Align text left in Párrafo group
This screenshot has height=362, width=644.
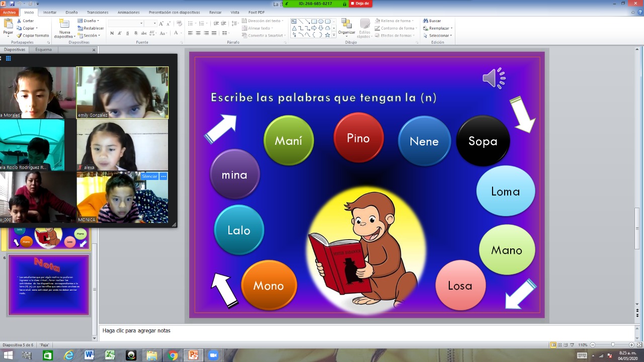tap(190, 33)
